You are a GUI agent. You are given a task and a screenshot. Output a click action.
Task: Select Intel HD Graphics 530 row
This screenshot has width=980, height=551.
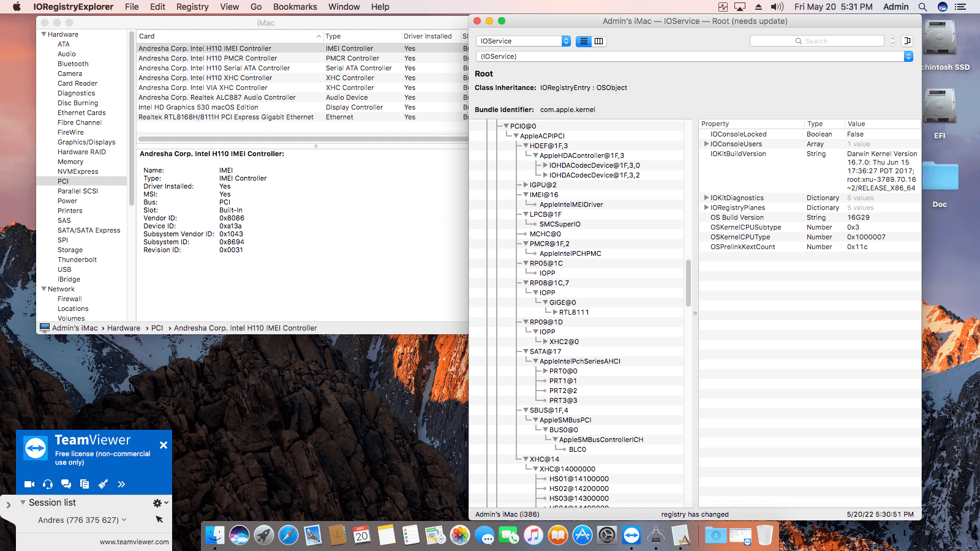click(303, 107)
